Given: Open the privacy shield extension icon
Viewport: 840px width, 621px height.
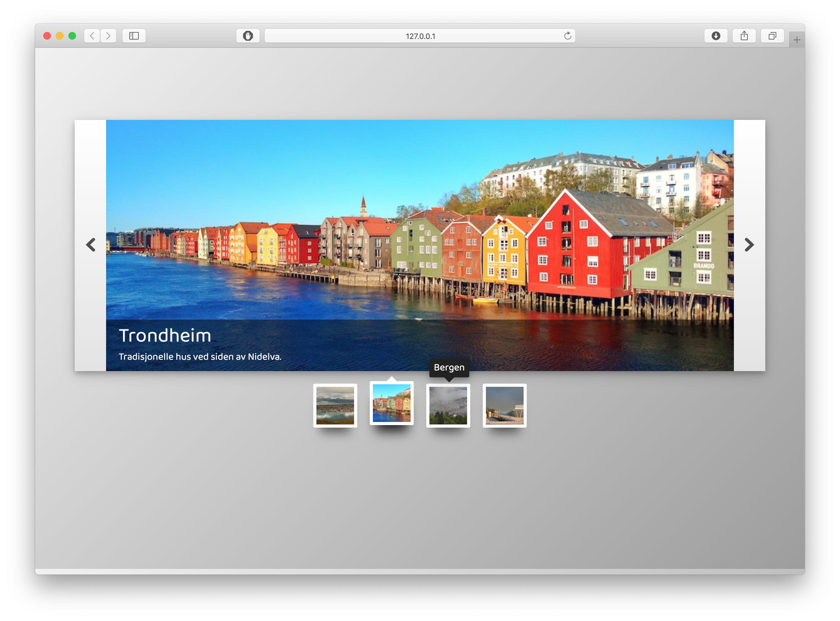Looking at the screenshot, I should click(248, 36).
